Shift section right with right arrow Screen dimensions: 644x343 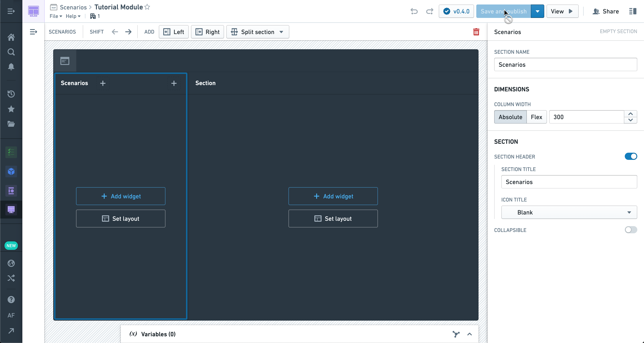pos(128,32)
